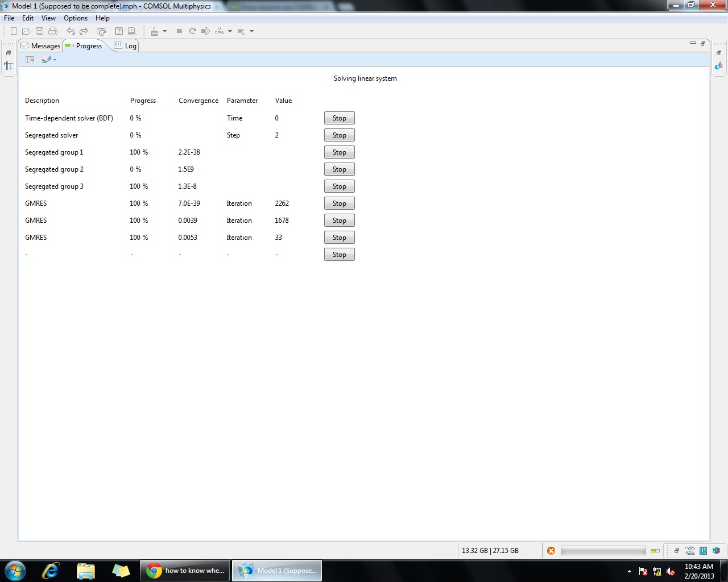Screen dimensions: 728x582
Task: Click the muted volume speaker tray icon
Action: click(x=671, y=571)
